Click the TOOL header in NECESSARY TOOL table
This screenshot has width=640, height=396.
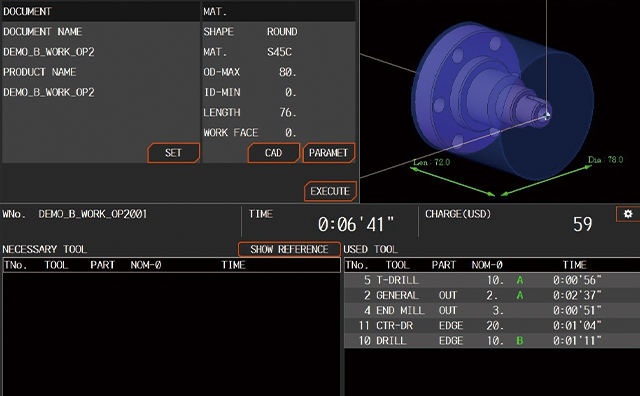pos(56,265)
